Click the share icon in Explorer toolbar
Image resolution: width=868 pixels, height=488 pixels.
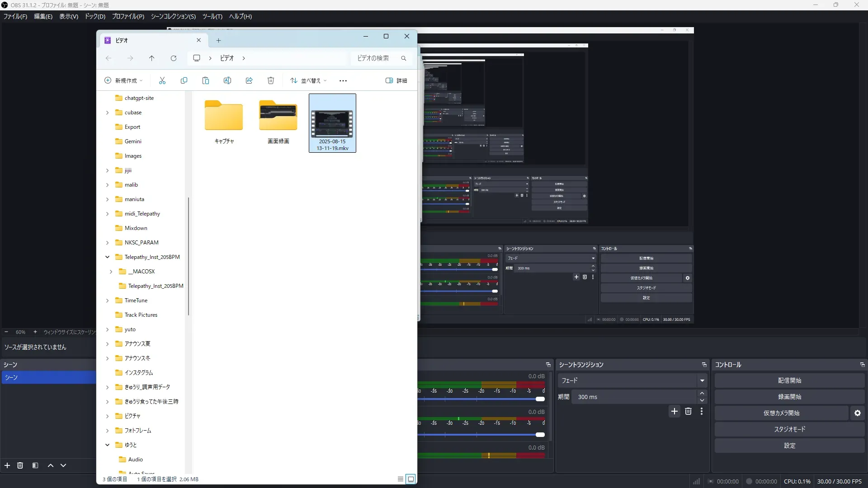pyautogui.click(x=249, y=80)
